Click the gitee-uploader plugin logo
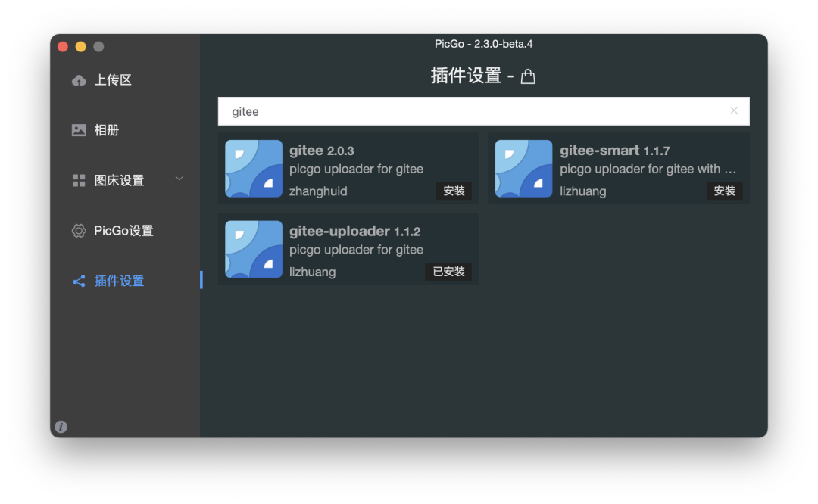Image resolution: width=818 pixels, height=504 pixels. [x=253, y=250]
